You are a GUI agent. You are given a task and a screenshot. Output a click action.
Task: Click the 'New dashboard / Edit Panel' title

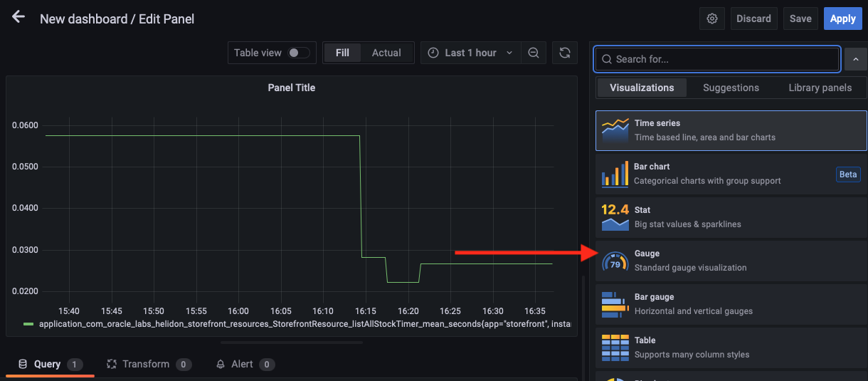pos(117,19)
